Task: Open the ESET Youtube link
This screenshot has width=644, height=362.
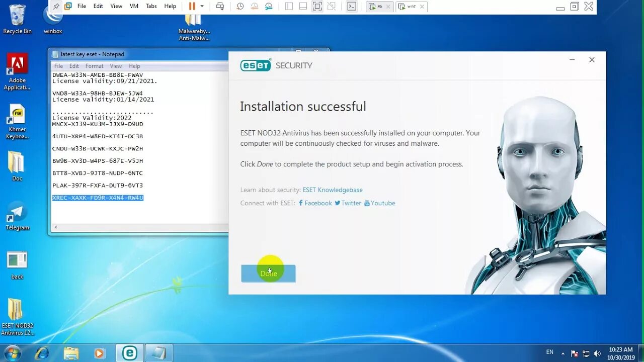Action: click(x=380, y=203)
